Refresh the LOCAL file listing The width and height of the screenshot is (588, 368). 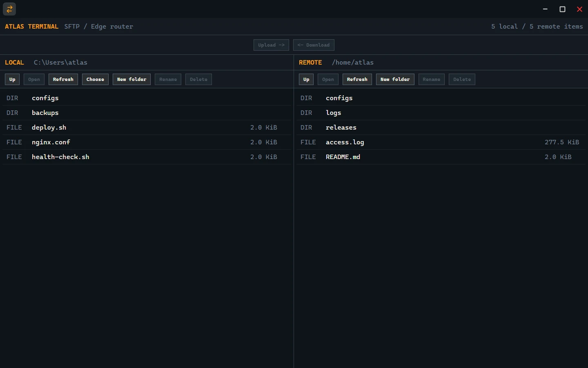pos(63,79)
